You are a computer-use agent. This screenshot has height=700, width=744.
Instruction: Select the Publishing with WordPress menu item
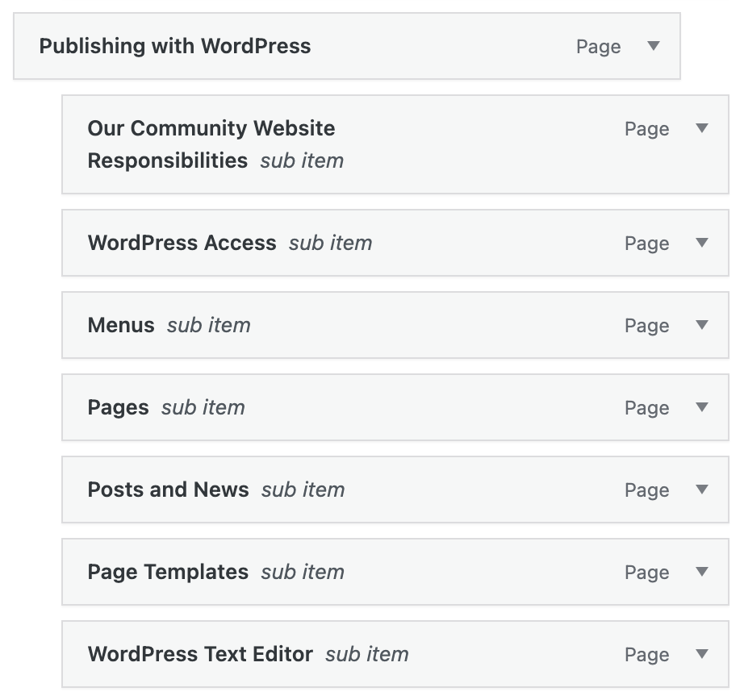point(174,46)
